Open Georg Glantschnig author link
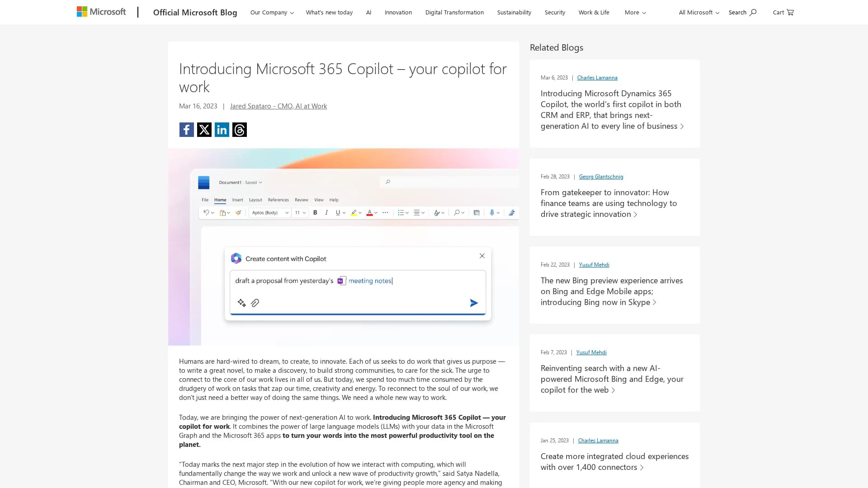Screen dimensions: 868x488 click(601, 176)
